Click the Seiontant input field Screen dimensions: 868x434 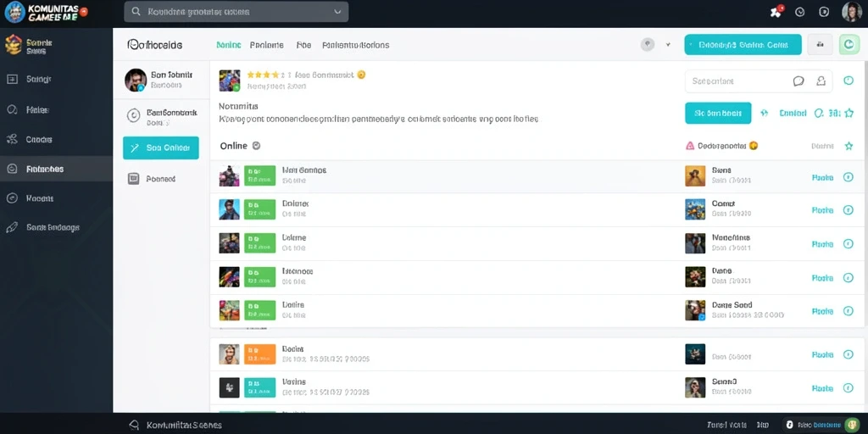(759, 81)
